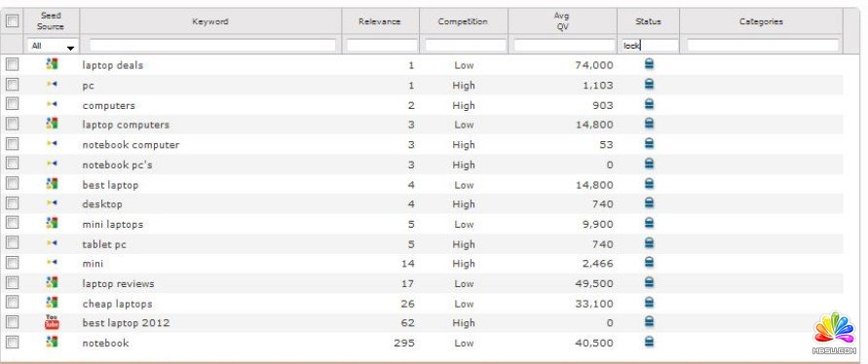
Task: Click lock icon in notebook pc's row
Action: 650,164
